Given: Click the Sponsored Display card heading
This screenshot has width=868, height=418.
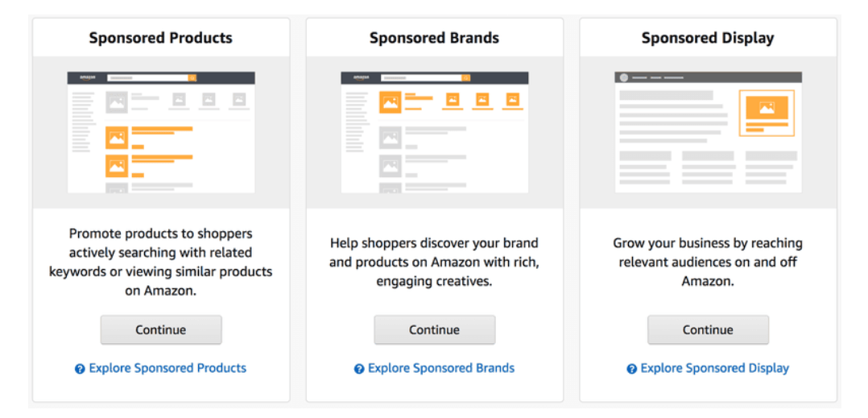Looking at the screenshot, I should 708,38.
